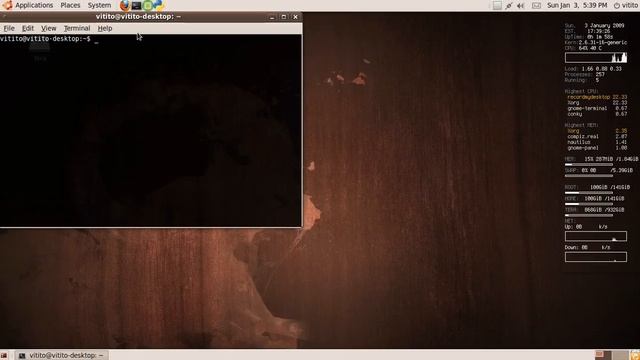Click the Python launcher icon in panel
Viewport: 640px width, 360px height.
158,5
